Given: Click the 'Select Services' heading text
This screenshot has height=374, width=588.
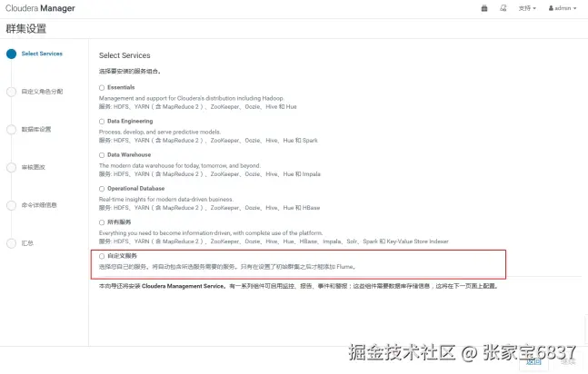Looking at the screenshot, I should point(125,55).
